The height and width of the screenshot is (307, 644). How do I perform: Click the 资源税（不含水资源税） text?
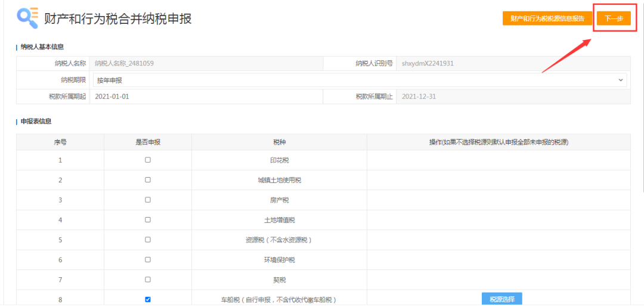pos(279,240)
